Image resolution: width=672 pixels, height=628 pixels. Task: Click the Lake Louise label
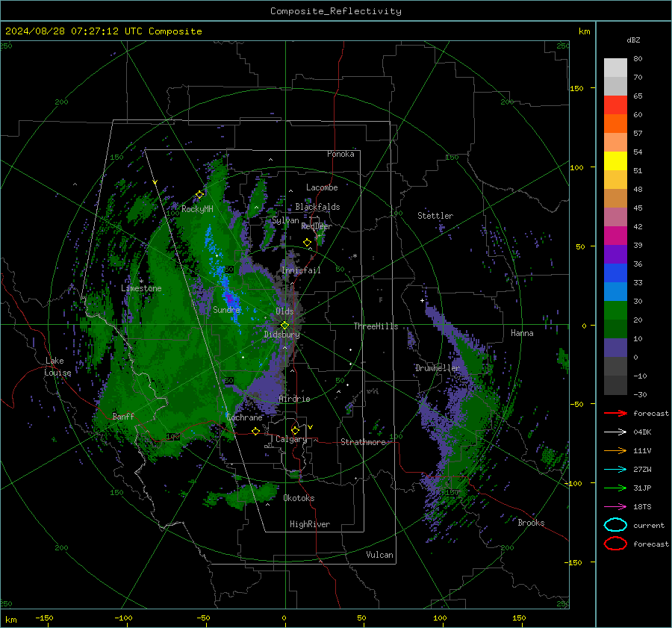57,367
